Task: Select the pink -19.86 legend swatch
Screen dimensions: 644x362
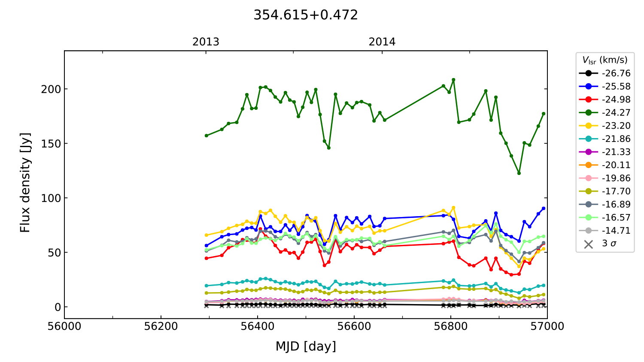Action: 588,178
